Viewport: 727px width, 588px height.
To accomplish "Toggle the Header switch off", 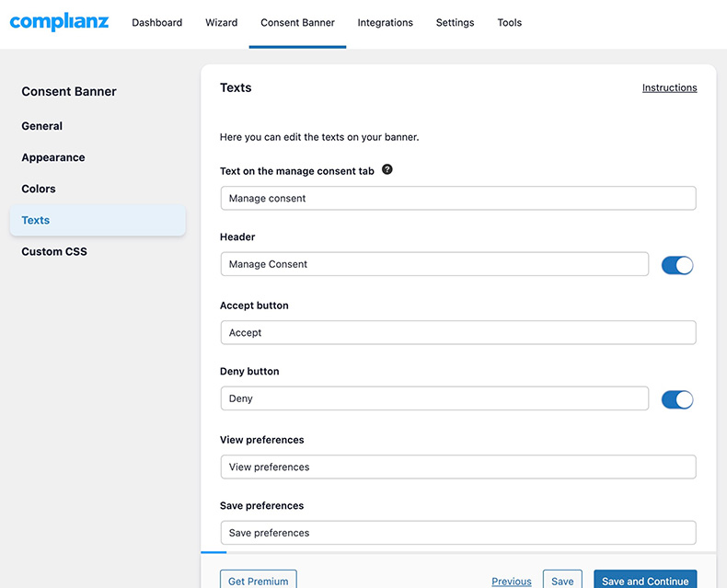I will point(677,265).
